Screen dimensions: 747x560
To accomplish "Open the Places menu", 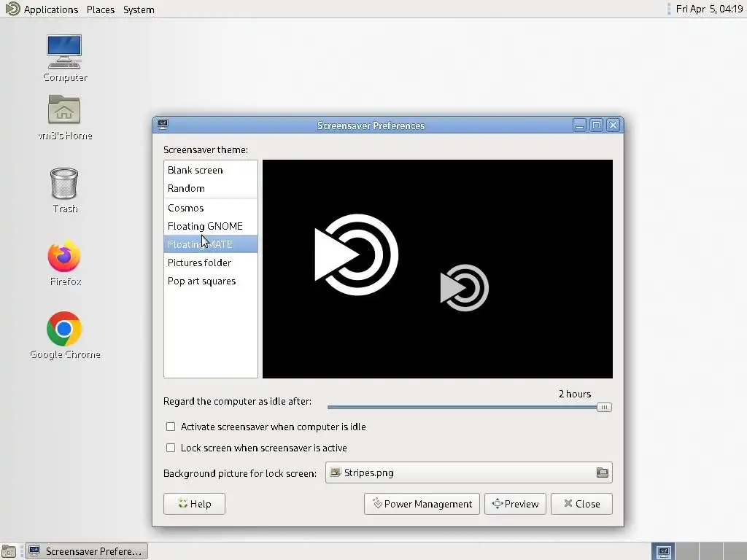I will coord(101,9).
